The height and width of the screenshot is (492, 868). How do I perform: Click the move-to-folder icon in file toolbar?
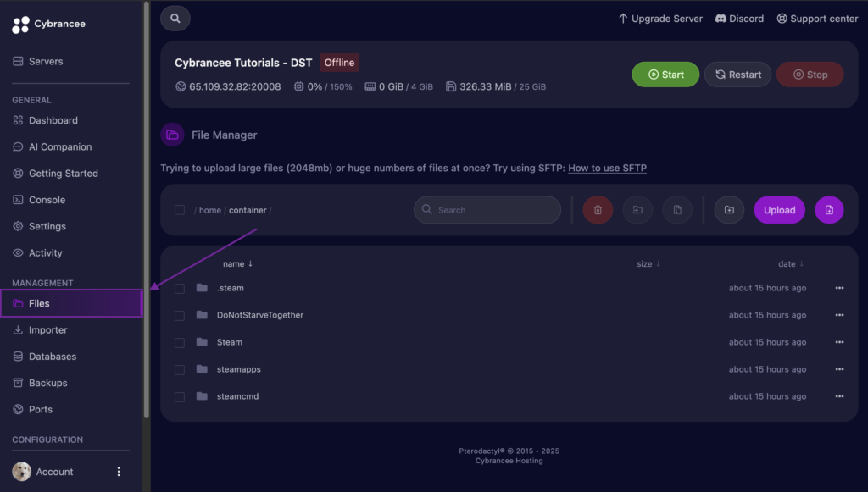tap(637, 210)
